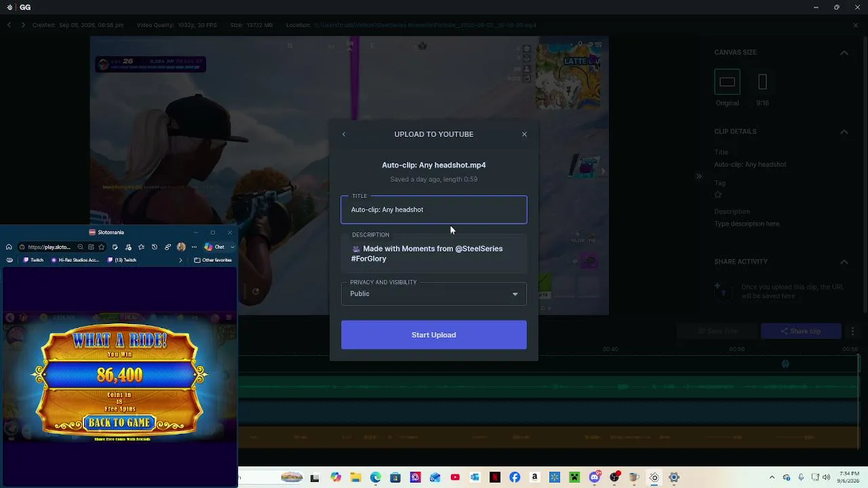Click the Save Trim button
The image size is (868, 488).
717,331
